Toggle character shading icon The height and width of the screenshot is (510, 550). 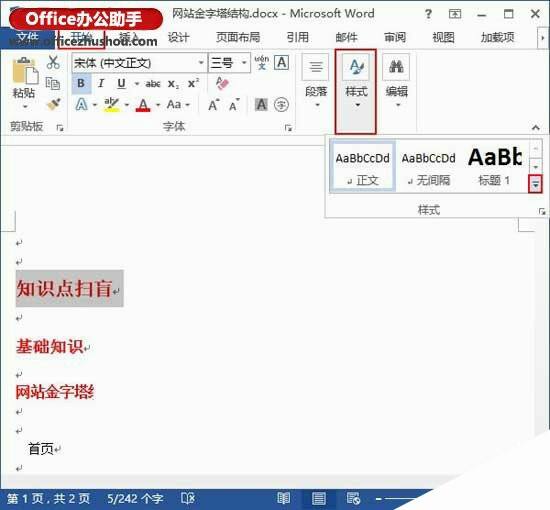pyautogui.click(x=261, y=105)
